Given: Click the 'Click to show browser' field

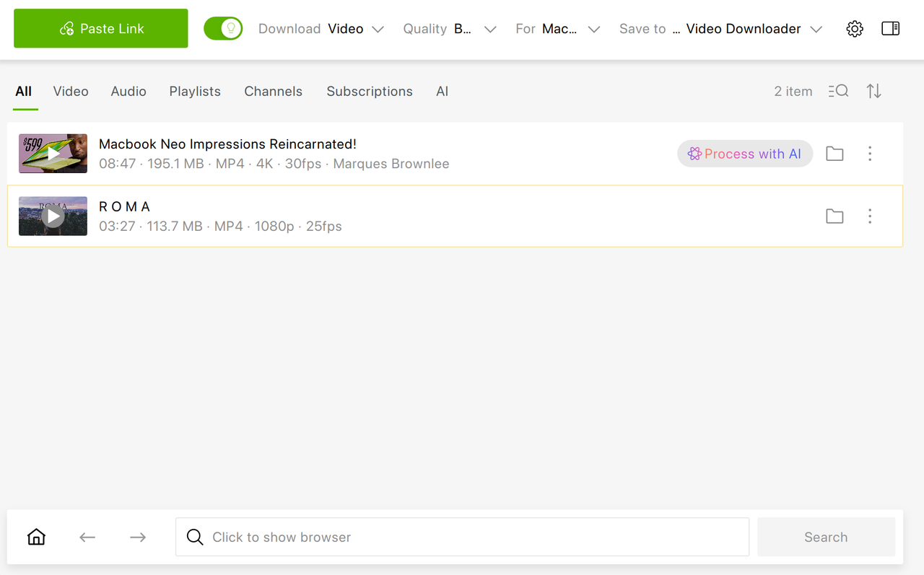Looking at the screenshot, I should 462,537.
